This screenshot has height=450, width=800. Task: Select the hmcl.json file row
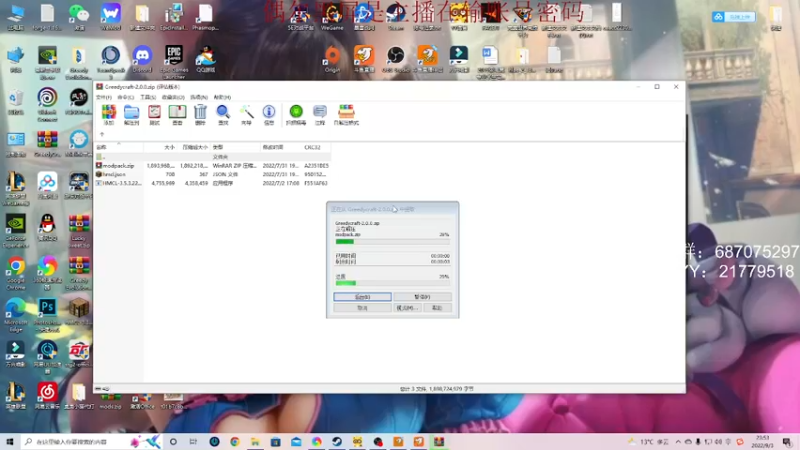click(212, 174)
